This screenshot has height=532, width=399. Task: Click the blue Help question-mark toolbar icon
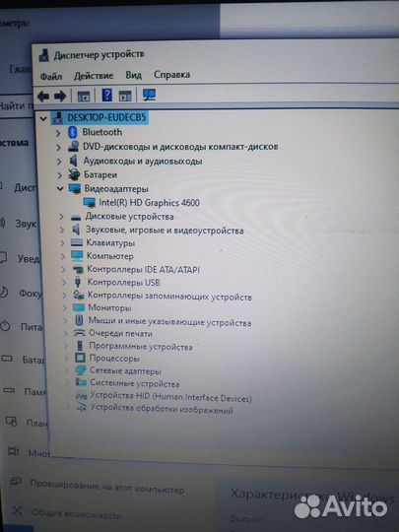tap(106, 96)
